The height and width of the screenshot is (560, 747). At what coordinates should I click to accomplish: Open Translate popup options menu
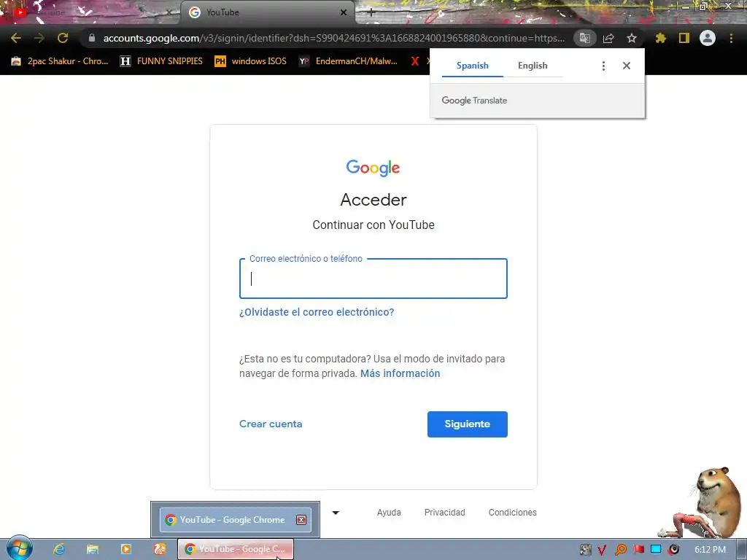tap(603, 66)
